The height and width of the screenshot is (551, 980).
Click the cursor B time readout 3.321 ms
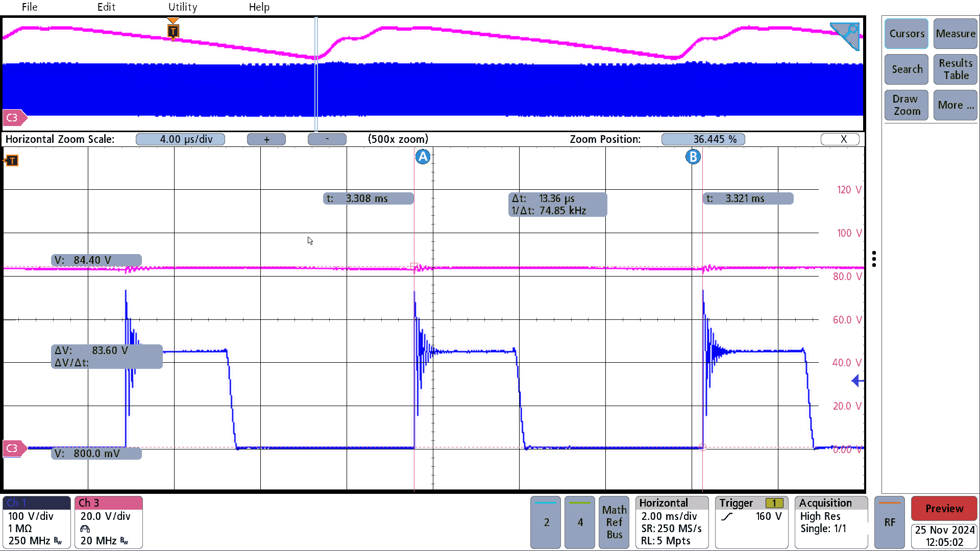(748, 198)
